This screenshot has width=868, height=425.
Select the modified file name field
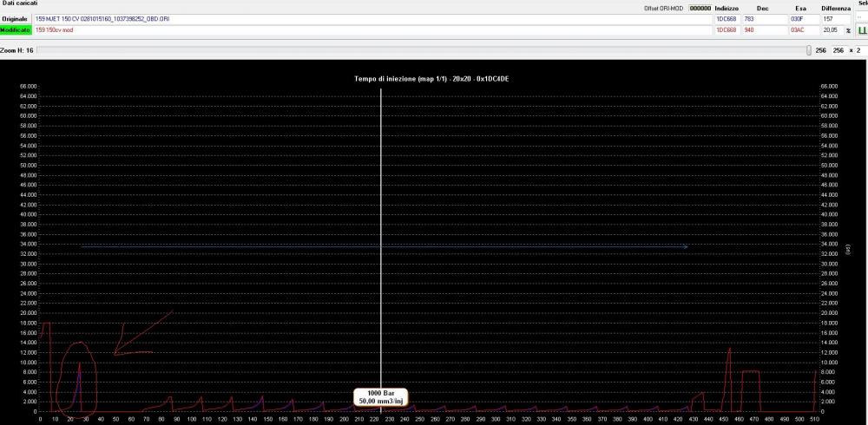[347, 29]
